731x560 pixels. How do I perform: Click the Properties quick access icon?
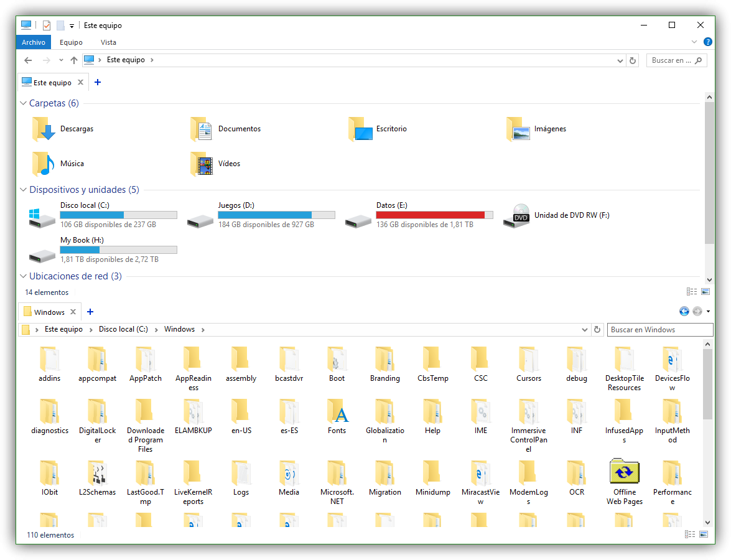pos(47,25)
